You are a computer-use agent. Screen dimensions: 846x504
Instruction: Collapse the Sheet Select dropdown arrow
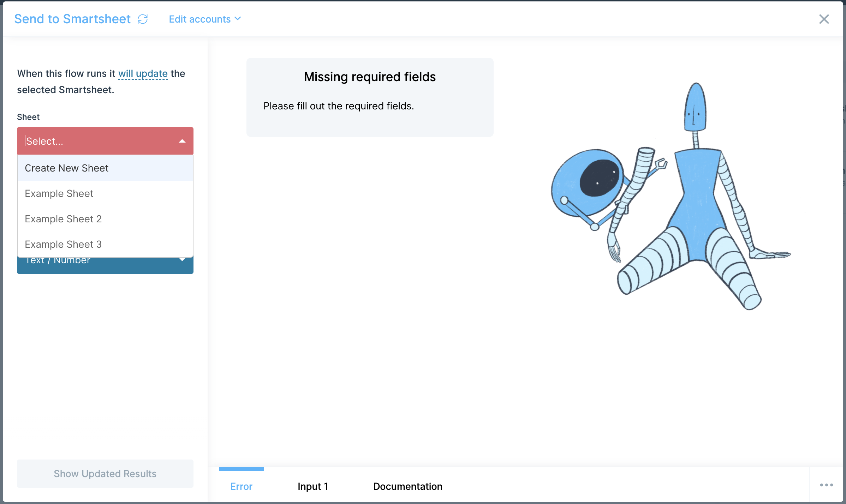point(182,141)
